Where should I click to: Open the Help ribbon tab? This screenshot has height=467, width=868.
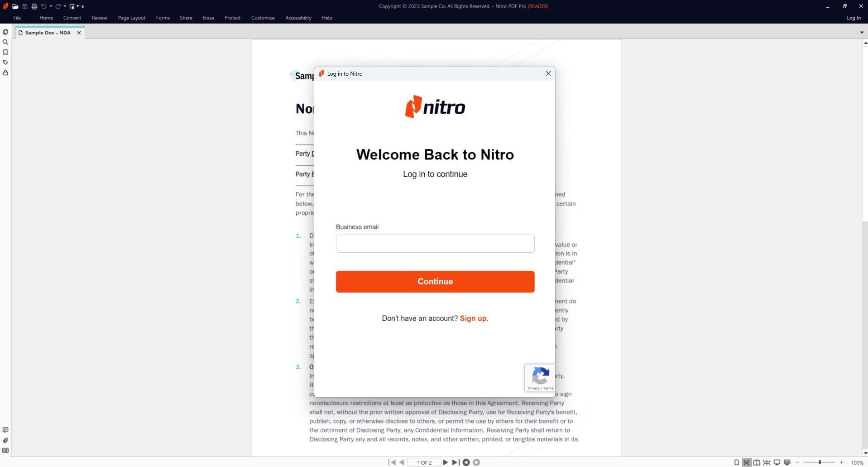coord(327,18)
